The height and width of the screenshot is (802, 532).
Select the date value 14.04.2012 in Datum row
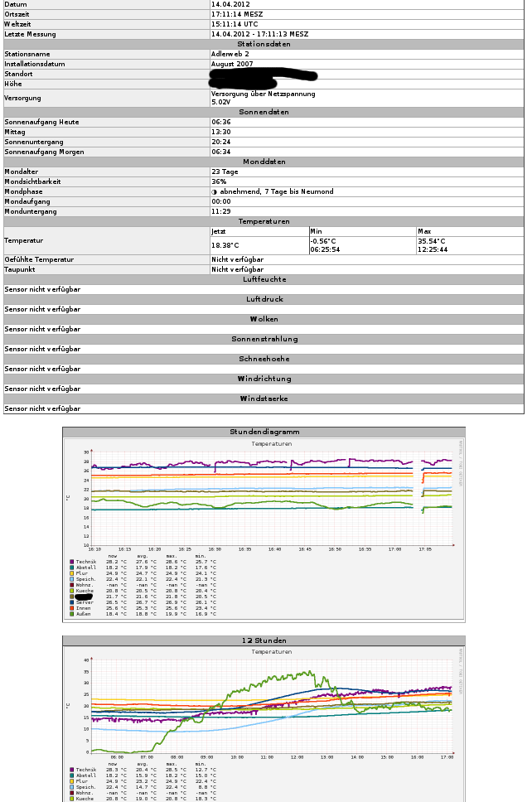230,4
